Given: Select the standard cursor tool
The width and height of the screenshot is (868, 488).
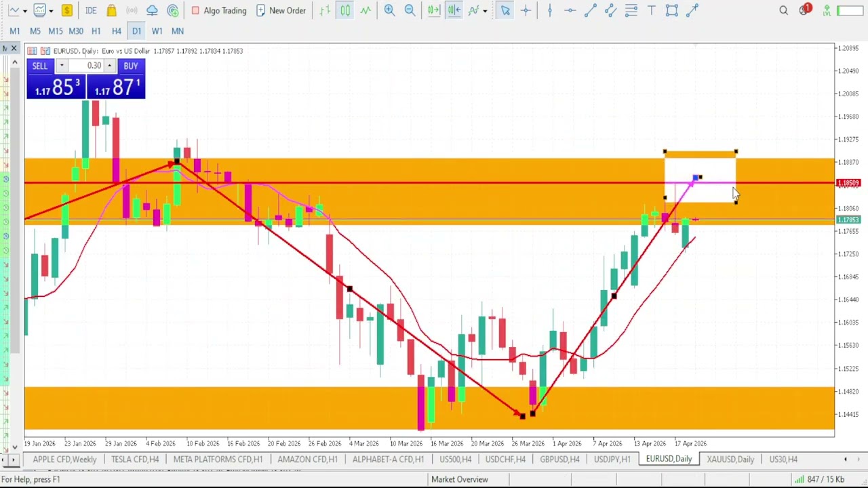Looking at the screenshot, I should click(505, 10).
